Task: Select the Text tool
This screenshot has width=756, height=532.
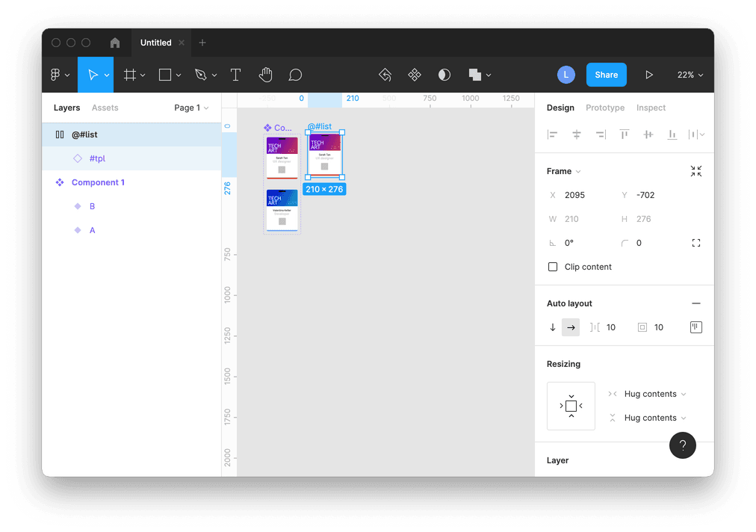Action: [x=235, y=75]
